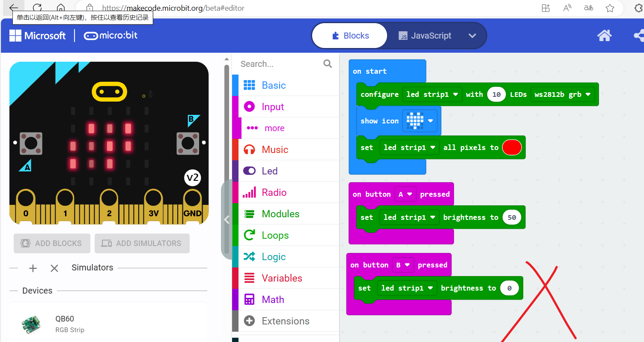
Task: Collapse the simulator panel
Action: tap(227, 220)
